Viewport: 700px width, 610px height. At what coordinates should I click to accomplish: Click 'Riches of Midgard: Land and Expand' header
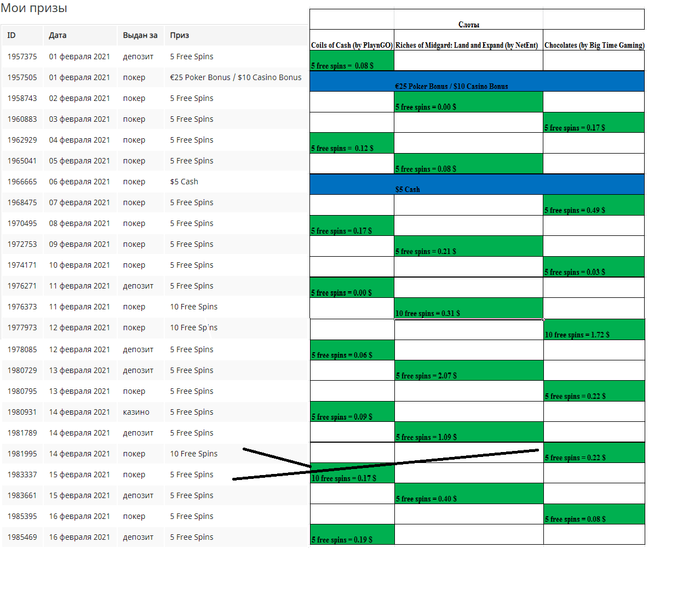467,45
